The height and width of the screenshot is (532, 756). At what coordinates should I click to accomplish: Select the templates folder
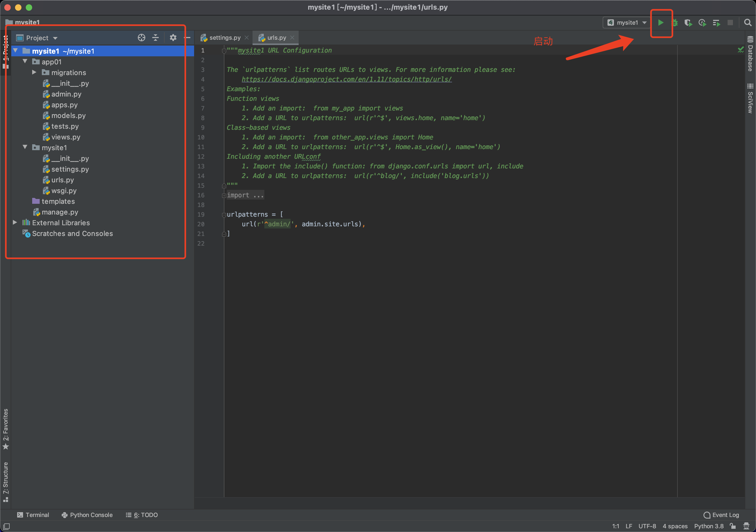click(53, 201)
